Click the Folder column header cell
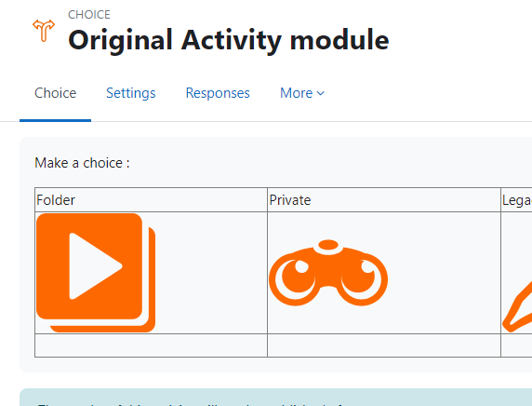Screen dimensions: 532x406 pos(151,200)
